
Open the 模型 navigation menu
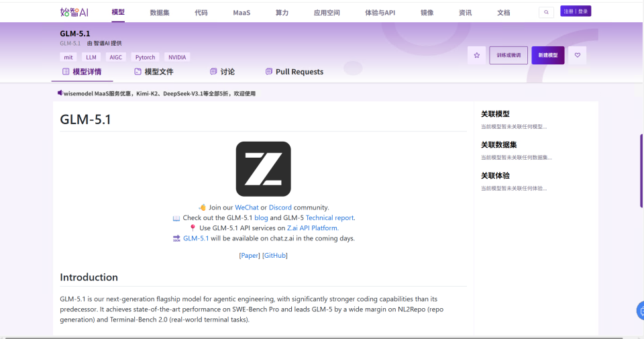[118, 12]
